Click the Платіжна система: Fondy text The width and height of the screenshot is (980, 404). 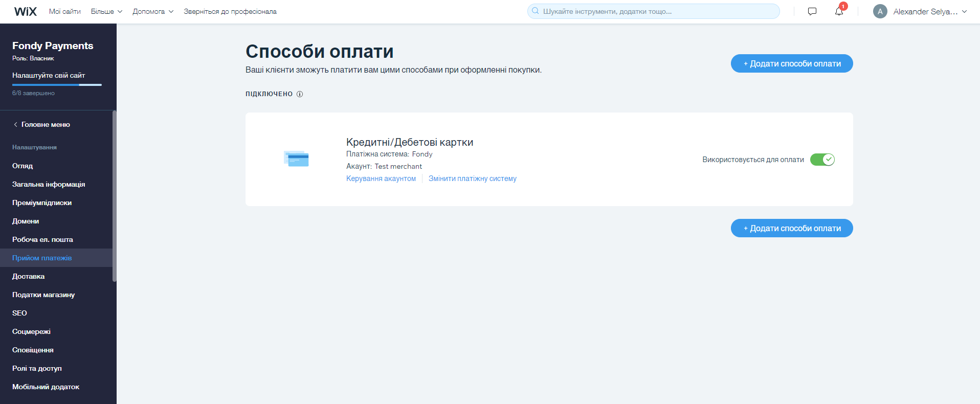click(x=389, y=154)
